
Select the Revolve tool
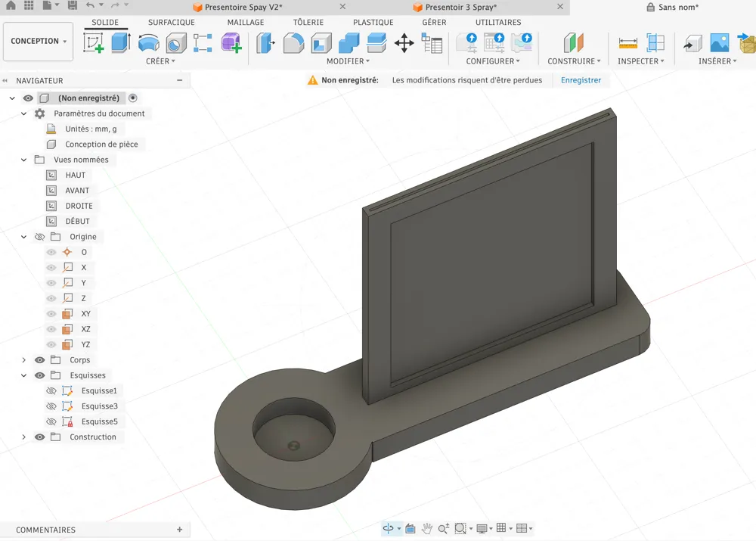[x=148, y=43]
